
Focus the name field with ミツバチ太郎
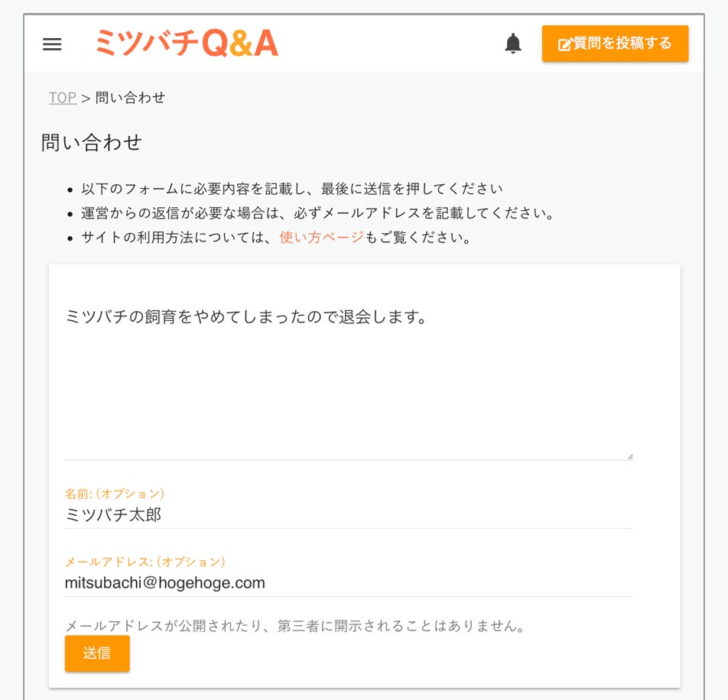(x=349, y=515)
